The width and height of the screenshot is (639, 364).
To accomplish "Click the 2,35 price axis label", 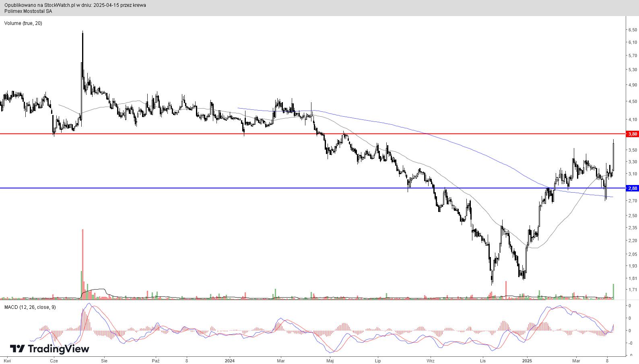I will pos(633,228).
